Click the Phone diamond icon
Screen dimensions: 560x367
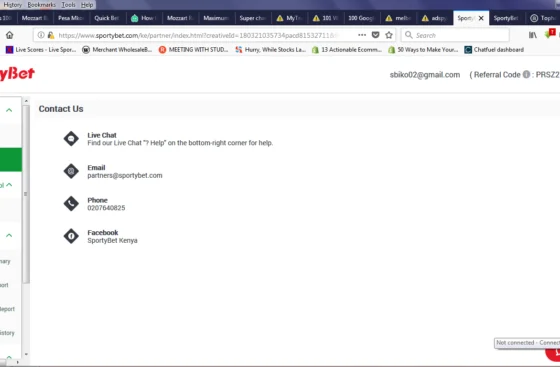(71, 203)
